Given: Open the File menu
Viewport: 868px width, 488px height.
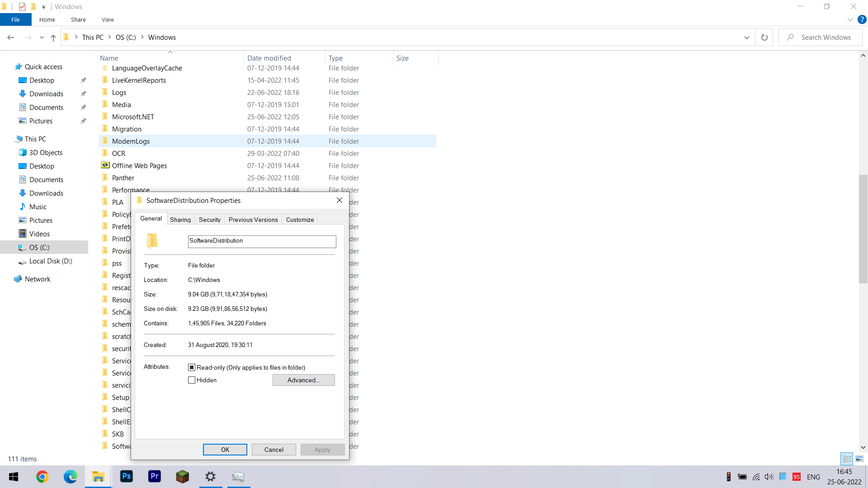Looking at the screenshot, I should click(x=16, y=19).
